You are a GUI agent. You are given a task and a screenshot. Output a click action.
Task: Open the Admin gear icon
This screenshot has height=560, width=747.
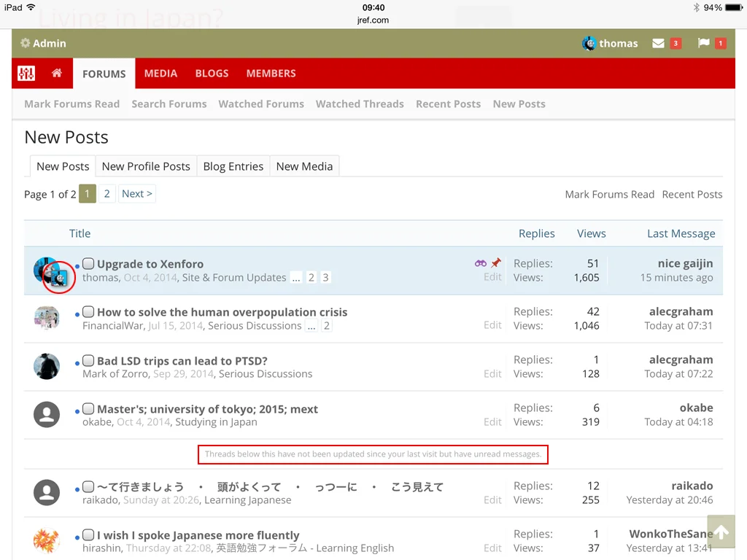pyautogui.click(x=26, y=43)
